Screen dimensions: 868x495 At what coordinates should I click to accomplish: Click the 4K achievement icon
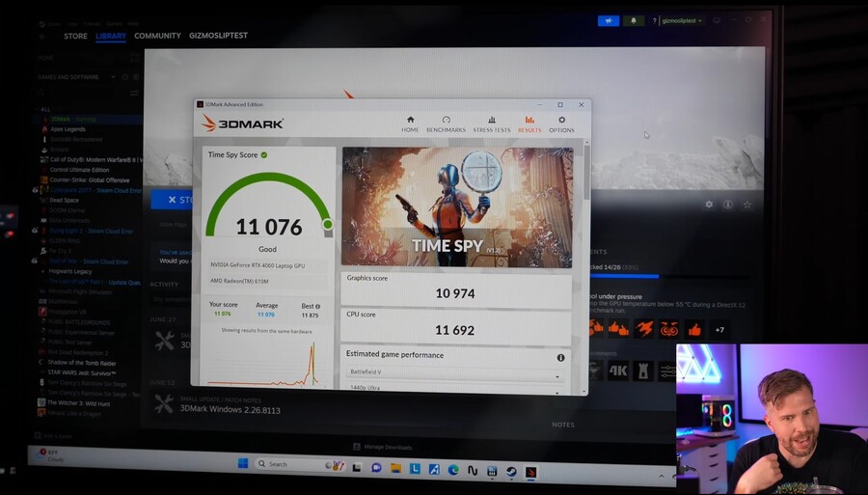coord(618,371)
